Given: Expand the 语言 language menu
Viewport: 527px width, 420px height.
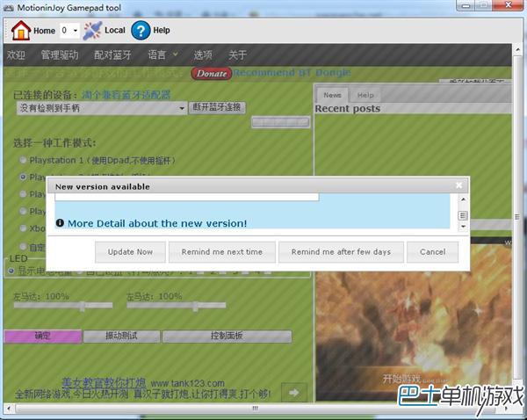Looking at the screenshot, I should tap(162, 54).
